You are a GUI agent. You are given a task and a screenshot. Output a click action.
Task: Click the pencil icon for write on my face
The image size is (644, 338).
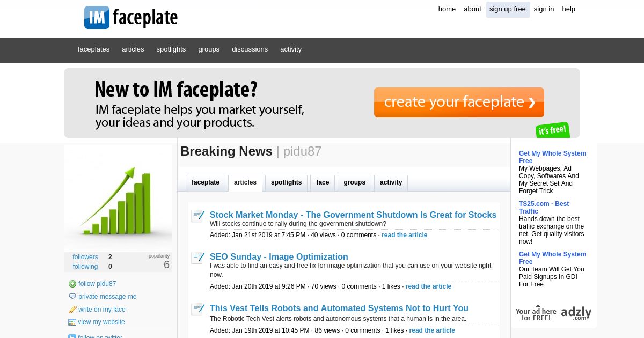(72, 310)
